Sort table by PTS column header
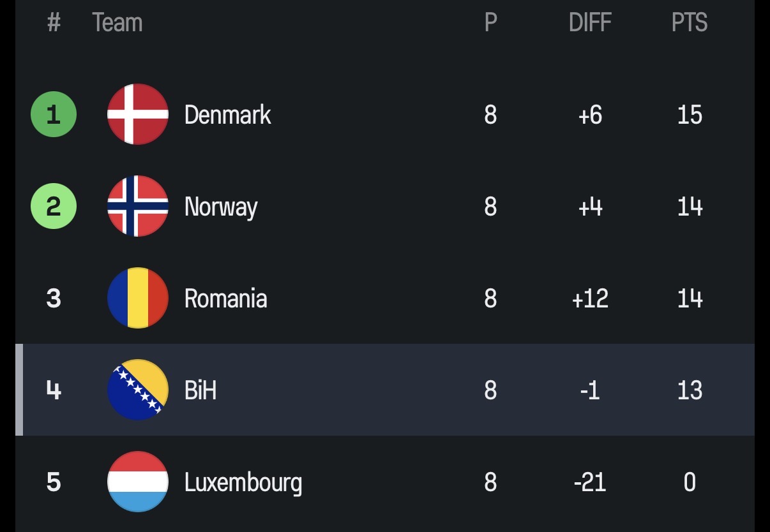The image size is (770, 532). 690,23
